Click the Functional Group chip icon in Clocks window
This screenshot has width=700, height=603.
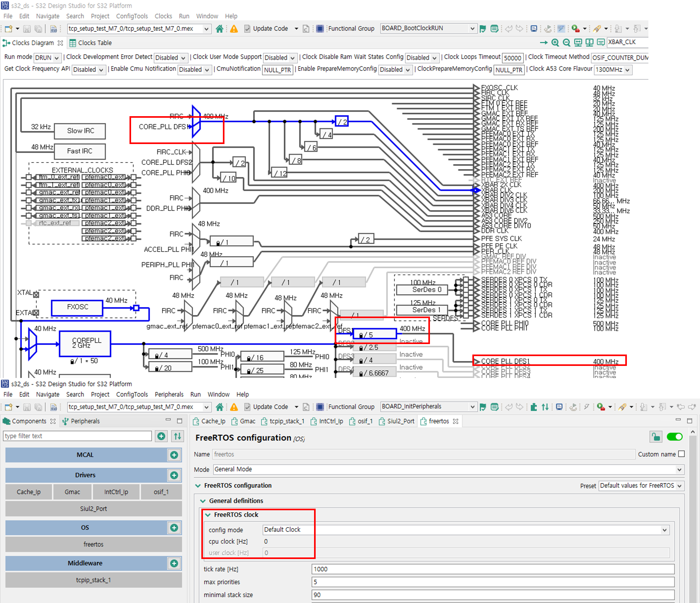(x=320, y=29)
